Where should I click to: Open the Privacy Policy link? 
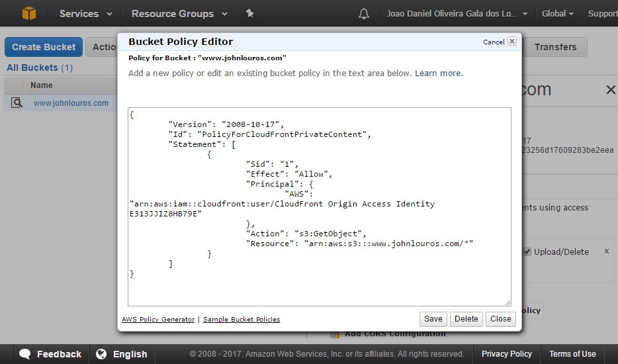click(x=506, y=354)
